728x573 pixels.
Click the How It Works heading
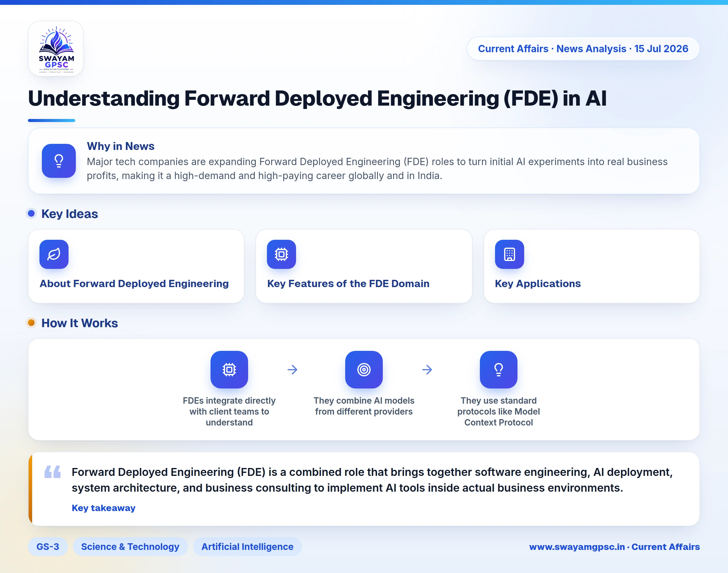tap(80, 323)
